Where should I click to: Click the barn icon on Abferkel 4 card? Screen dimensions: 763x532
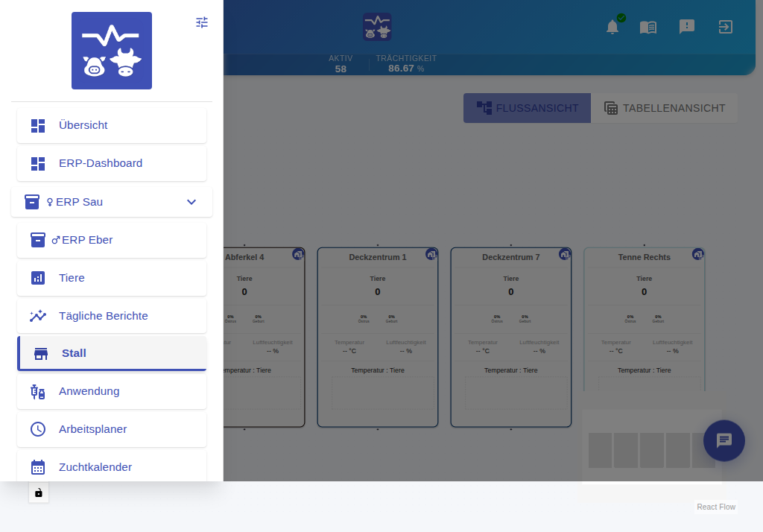(x=298, y=254)
